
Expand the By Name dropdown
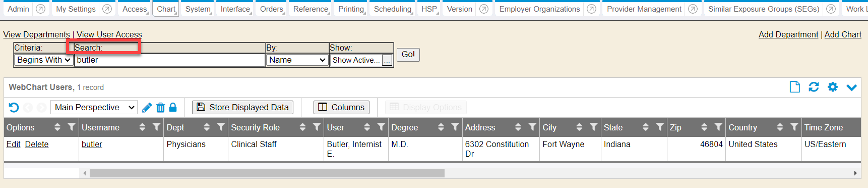(297, 60)
